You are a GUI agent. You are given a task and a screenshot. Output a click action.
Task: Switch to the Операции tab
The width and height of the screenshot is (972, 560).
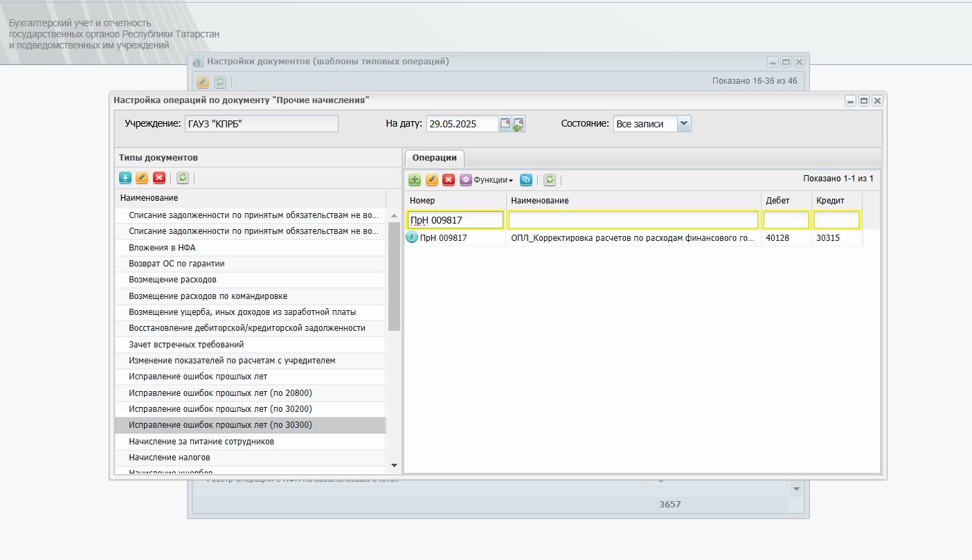pos(434,158)
